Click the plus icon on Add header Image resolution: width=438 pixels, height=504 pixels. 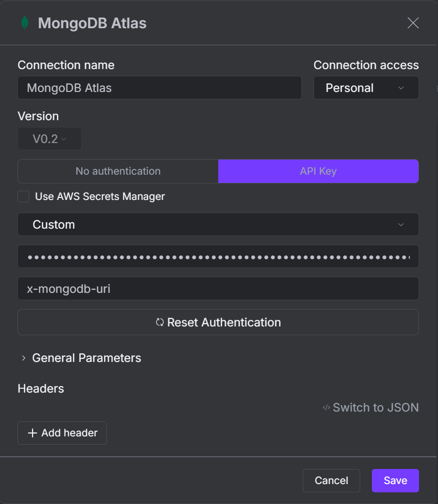point(32,433)
